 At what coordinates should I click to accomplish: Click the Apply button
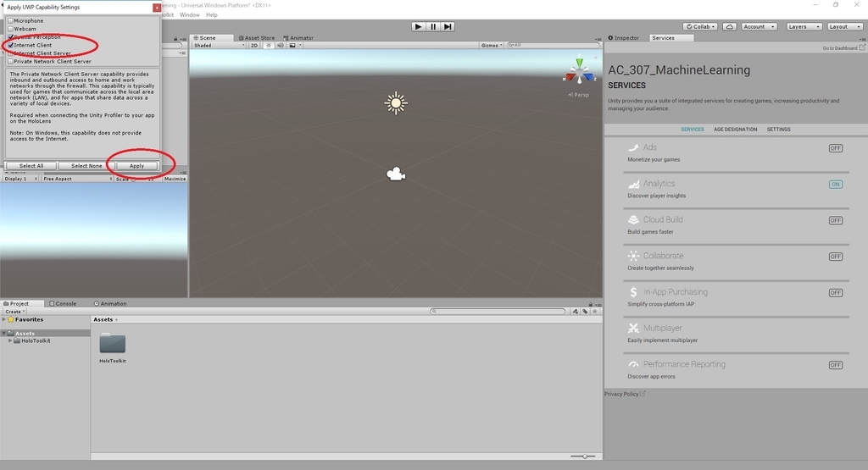[136, 166]
